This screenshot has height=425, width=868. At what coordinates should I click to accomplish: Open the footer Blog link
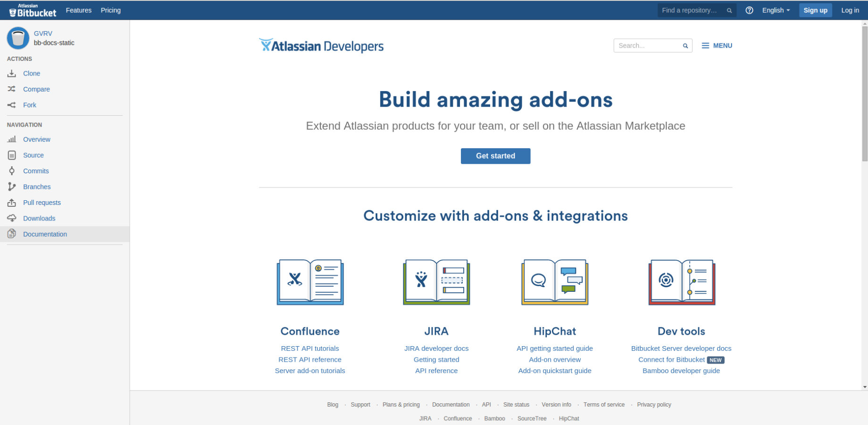(x=333, y=405)
